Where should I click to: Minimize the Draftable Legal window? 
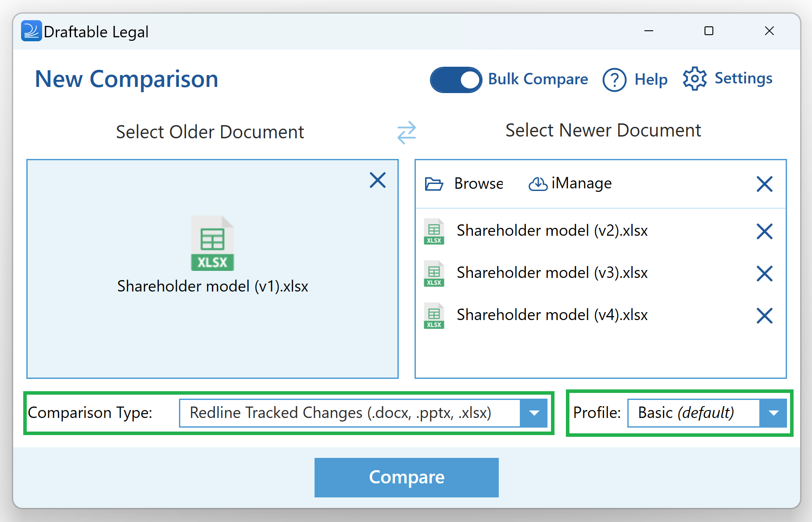click(x=649, y=31)
